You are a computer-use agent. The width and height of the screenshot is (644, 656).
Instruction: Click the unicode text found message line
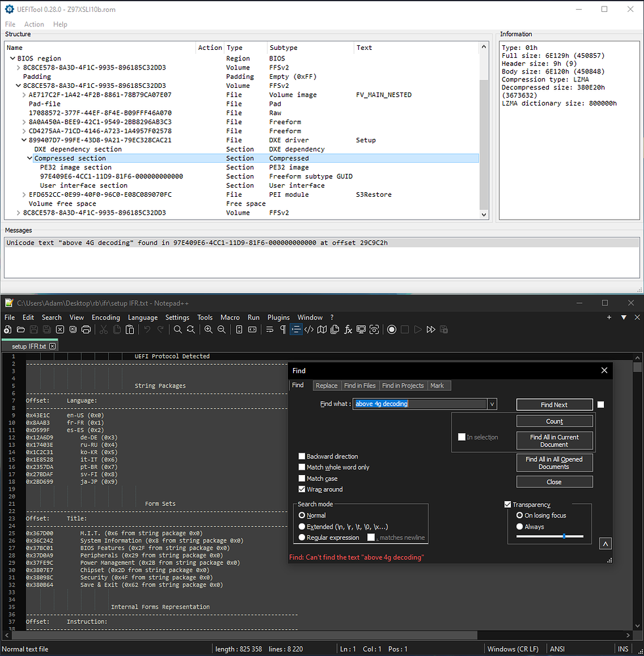point(321,243)
